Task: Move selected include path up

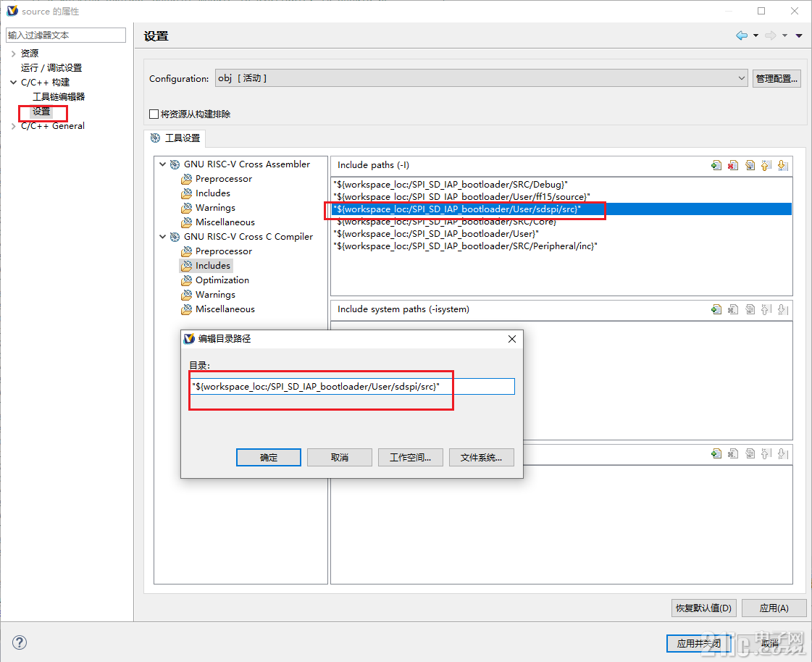Action: tap(766, 165)
